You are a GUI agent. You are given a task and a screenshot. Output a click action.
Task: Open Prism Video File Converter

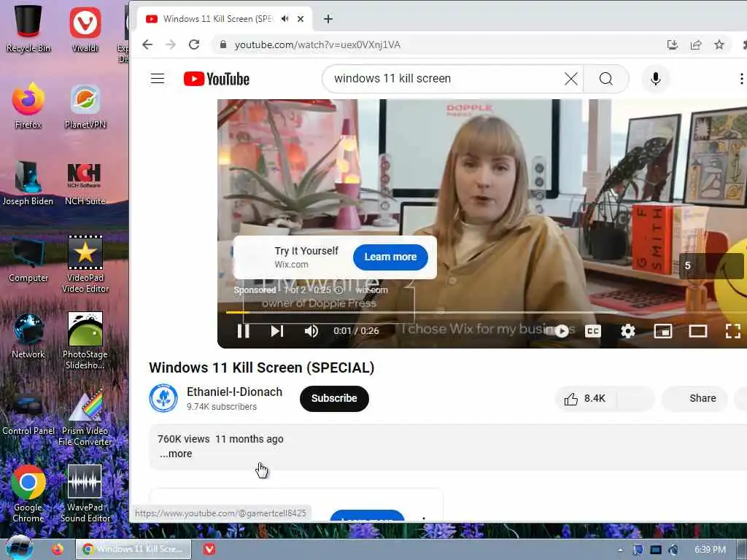point(85,417)
